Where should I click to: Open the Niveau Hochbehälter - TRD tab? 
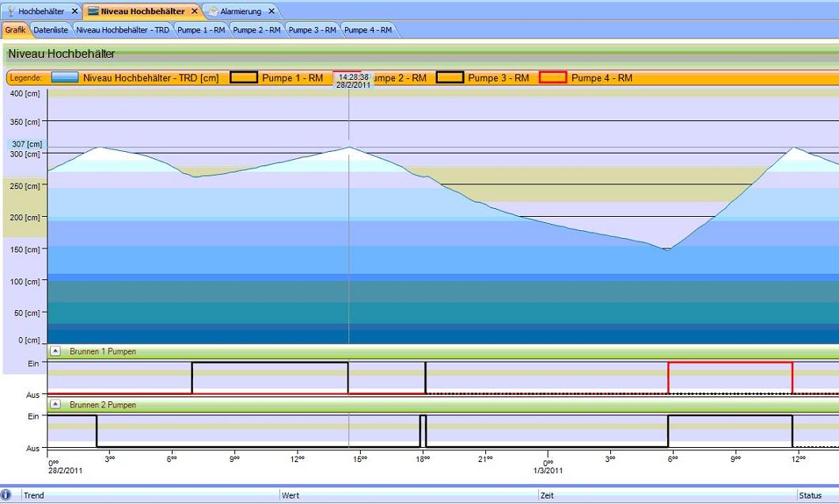[x=122, y=30]
